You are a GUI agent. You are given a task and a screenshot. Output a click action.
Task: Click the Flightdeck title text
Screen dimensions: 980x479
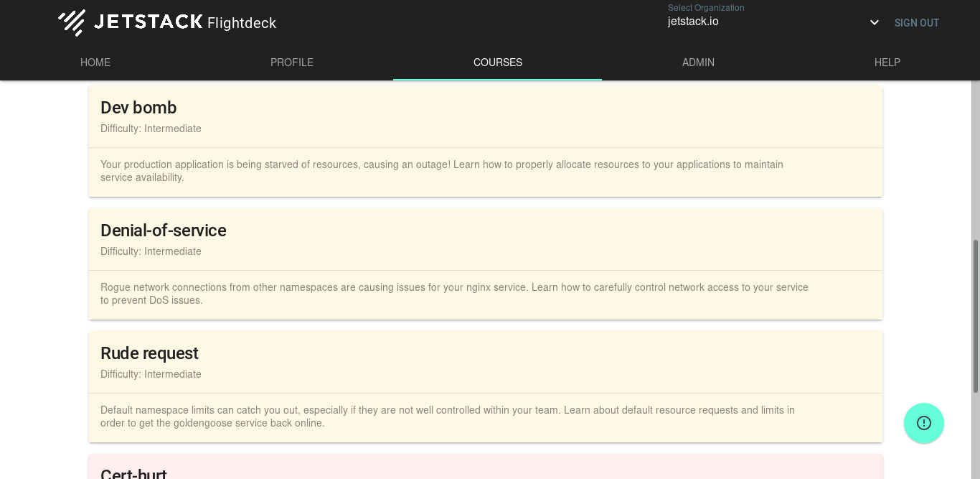coord(241,22)
